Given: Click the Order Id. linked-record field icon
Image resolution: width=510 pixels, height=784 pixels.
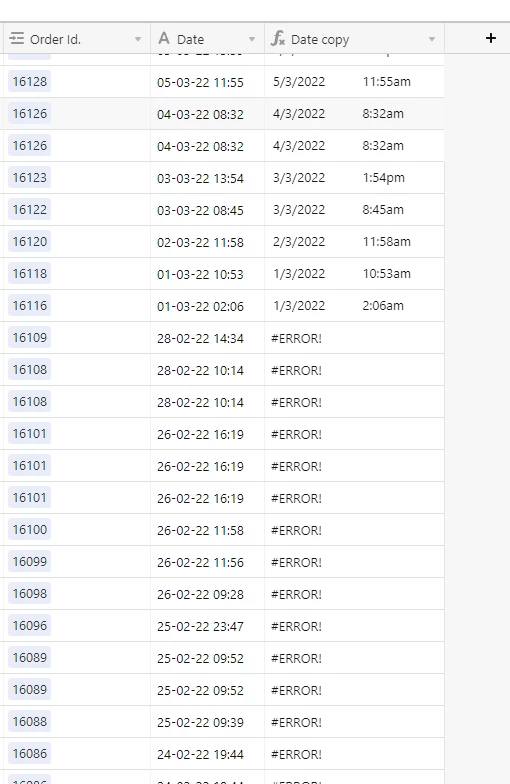Looking at the screenshot, I should coord(16,38).
